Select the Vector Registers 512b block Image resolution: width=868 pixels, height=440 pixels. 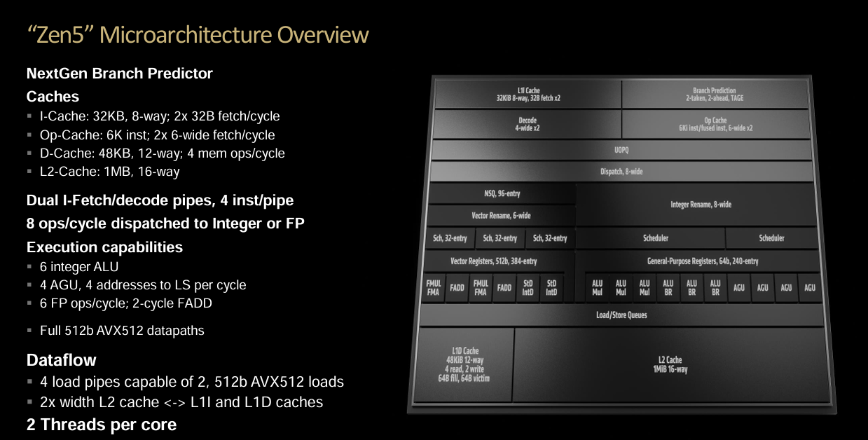click(x=493, y=261)
